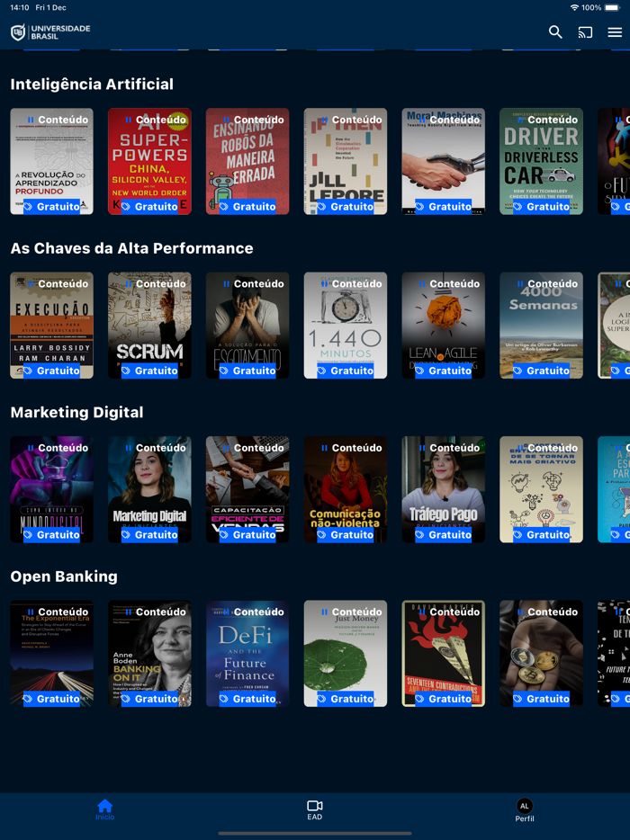Click the Universidade Brasil logo
Image resolution: width=630 pixels, height=840 pixels.
coord(50,32)
